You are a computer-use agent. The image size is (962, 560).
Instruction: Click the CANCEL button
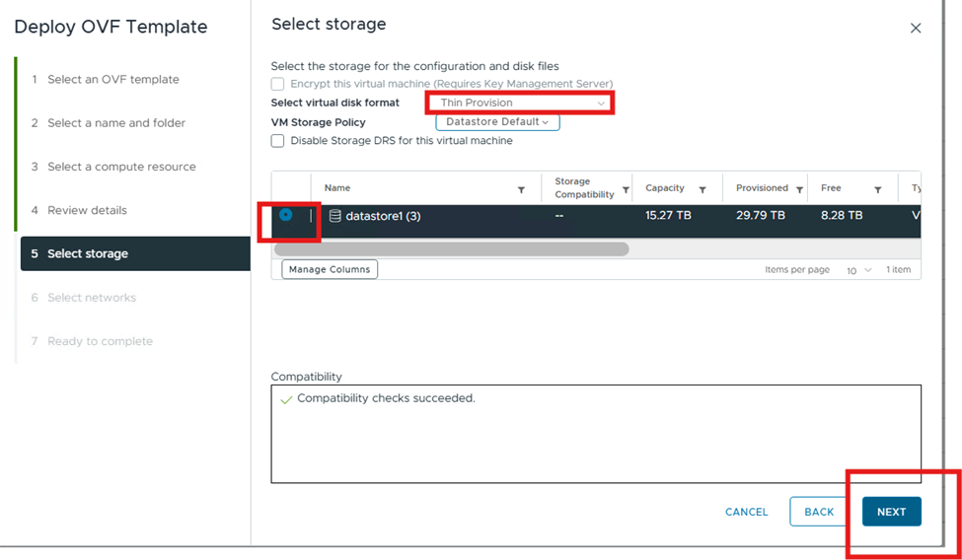(x=746, y=512)
